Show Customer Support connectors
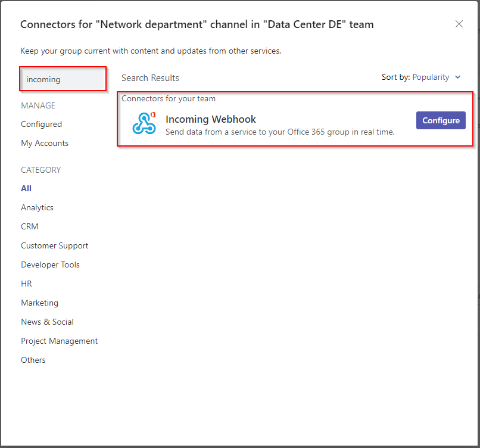 [x=54, y=245]
